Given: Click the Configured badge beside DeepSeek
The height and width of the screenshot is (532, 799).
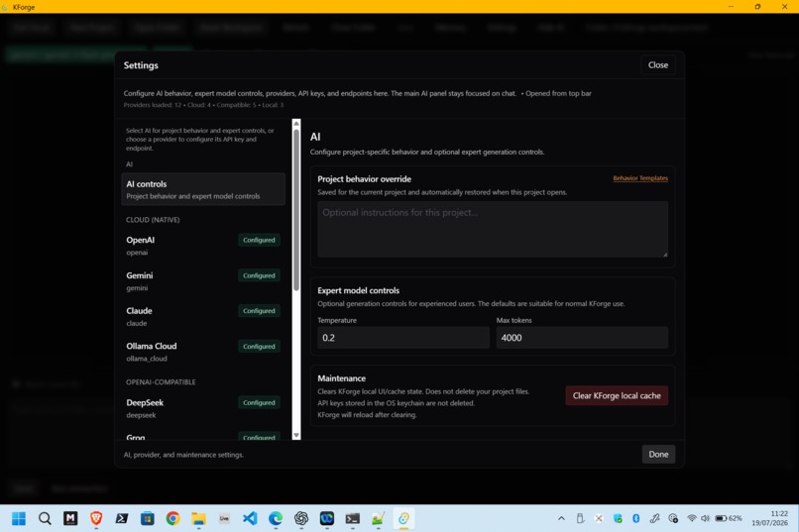Looking at the screenshot, I should (x=259, y=402).
